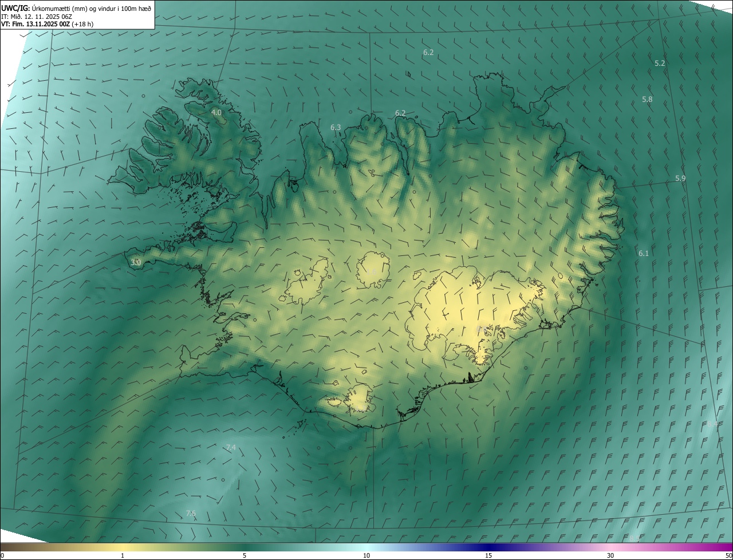
Task: Click the 7.6 value label on the map
Action: click(x=191, y=513)
